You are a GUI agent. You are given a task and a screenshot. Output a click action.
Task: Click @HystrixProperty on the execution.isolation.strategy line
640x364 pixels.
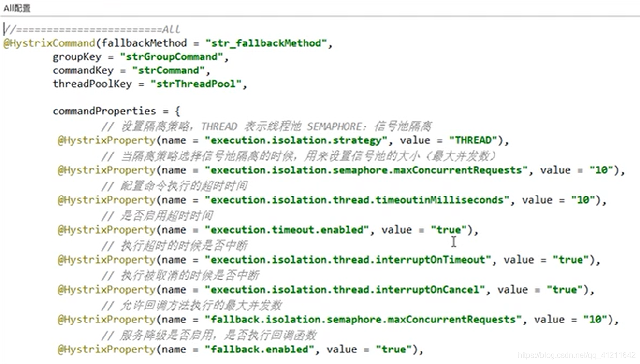(x=107, y=140)
